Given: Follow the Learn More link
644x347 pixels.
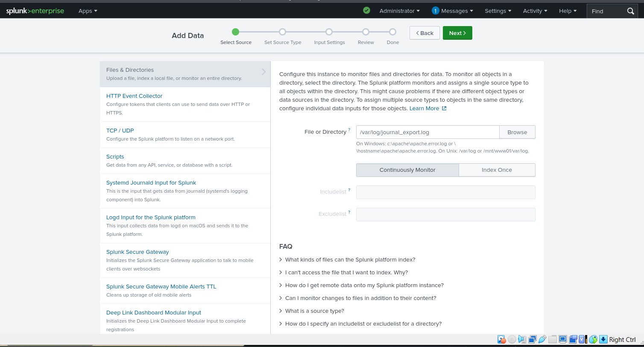Looking at the screenshot, I should tap(424, 109).
